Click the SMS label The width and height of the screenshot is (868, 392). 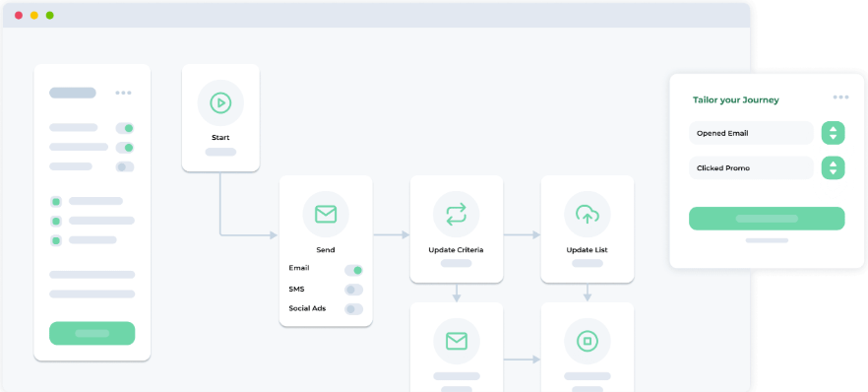[x=296, y=289]
